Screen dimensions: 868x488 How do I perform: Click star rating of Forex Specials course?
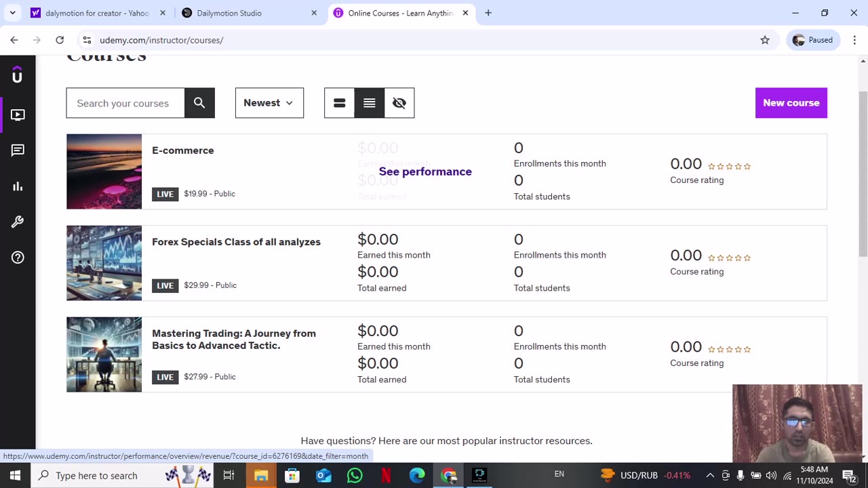[x=729, y=258]
